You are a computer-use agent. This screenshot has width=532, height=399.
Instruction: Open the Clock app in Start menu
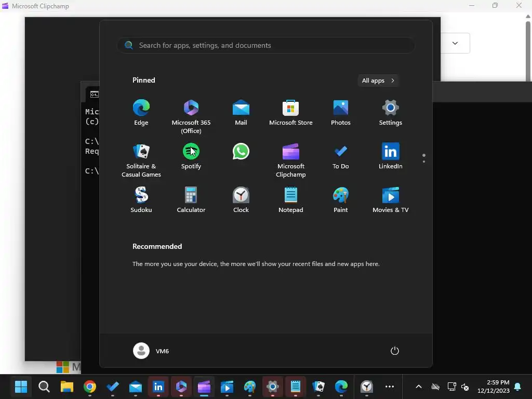click(x=241, y=200)
